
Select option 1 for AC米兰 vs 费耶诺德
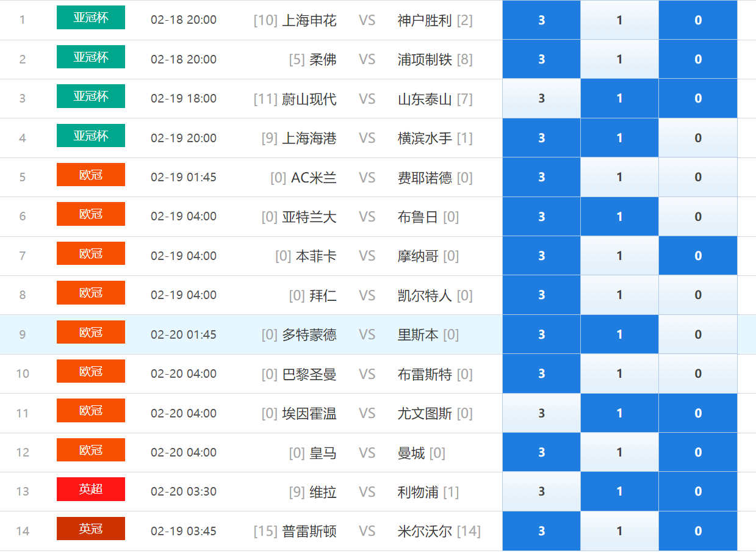619,177
